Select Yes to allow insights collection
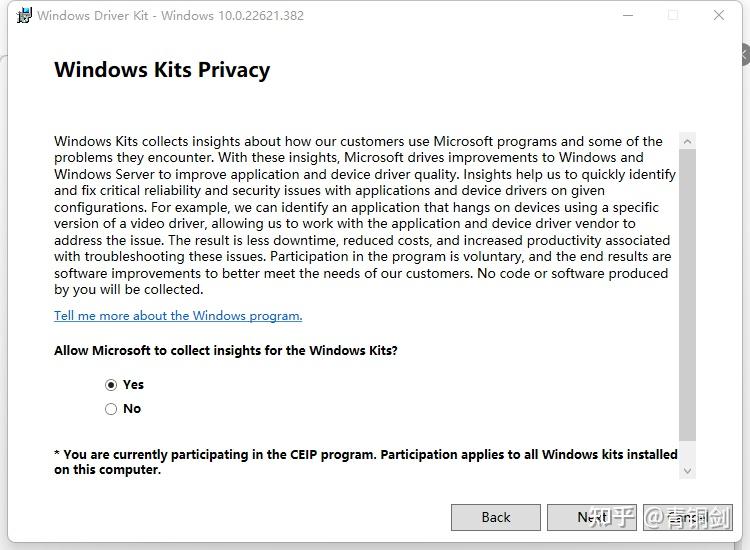Image resolution: width=750 pixels, height=550 pixels. (x=111, y=385)
